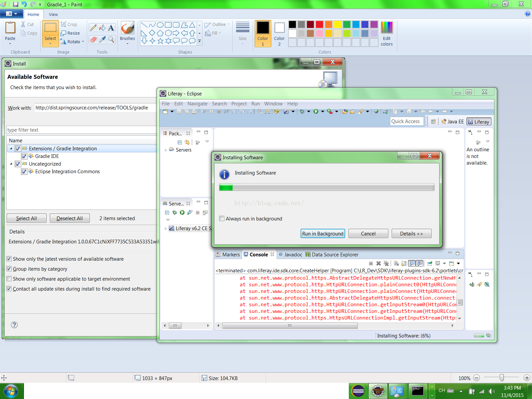This screenshot has width=532, height=399.
Task: Select the Pencil tool in Paint
Action: [x=93, y=28]
